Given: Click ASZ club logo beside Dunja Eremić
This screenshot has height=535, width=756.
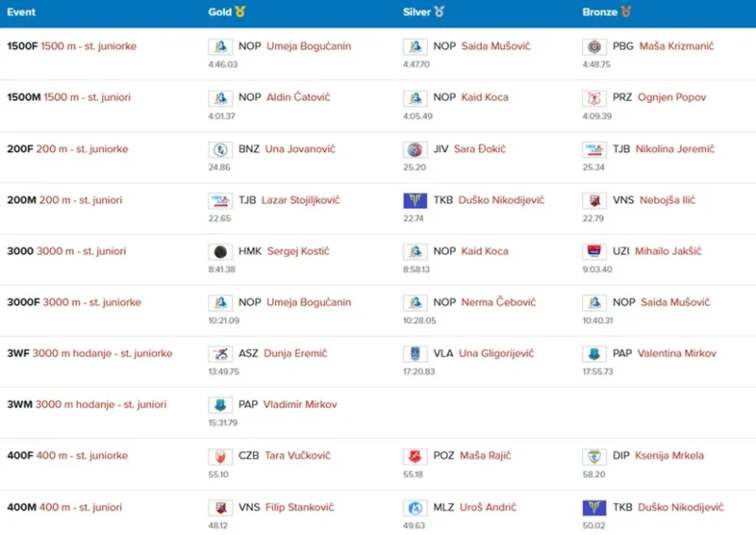Looking at the screenshot, I should coord(220,354).
